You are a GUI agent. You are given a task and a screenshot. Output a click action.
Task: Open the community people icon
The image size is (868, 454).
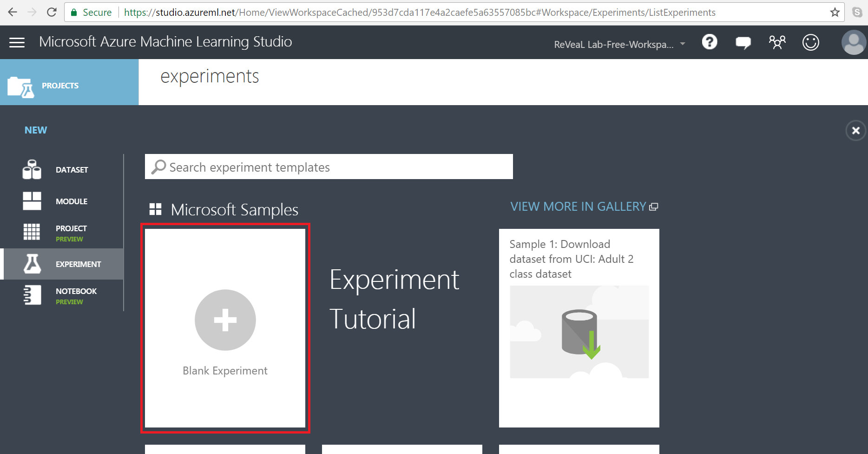click(x=777, y=43)
